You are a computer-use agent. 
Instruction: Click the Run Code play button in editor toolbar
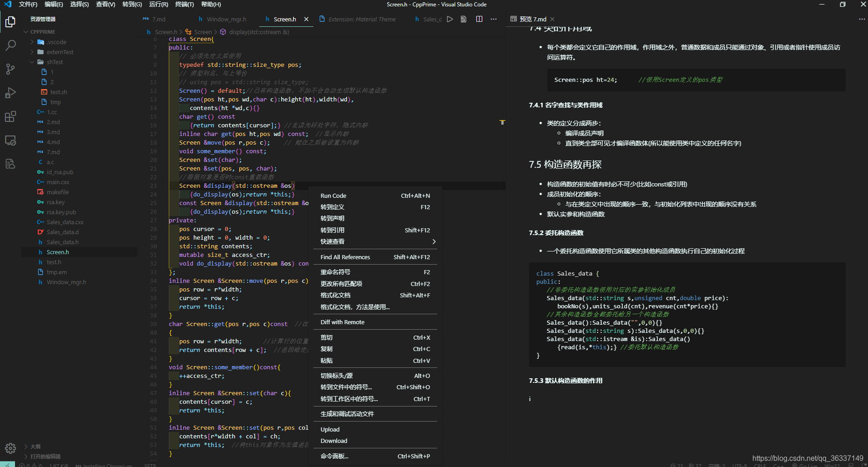449,19
